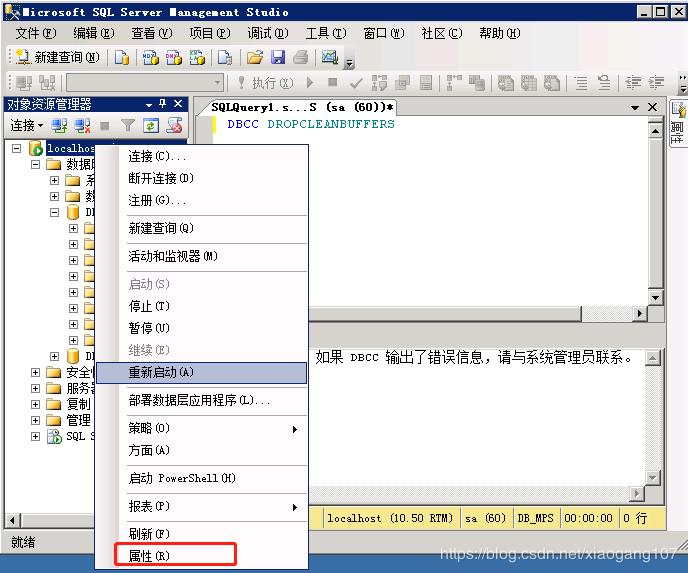Open the View (查看) menu
The width and height of the screenshot is (688, 573).
[151, 33]
